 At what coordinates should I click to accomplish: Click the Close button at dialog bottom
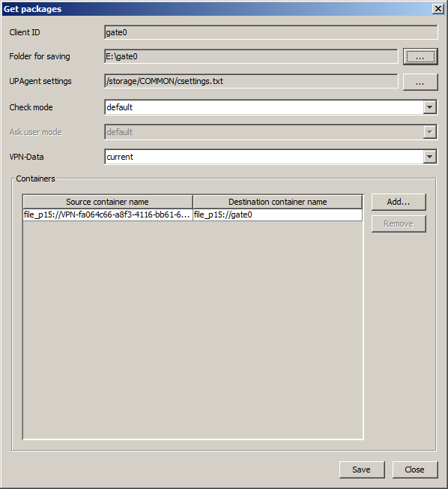coord(415,469)
